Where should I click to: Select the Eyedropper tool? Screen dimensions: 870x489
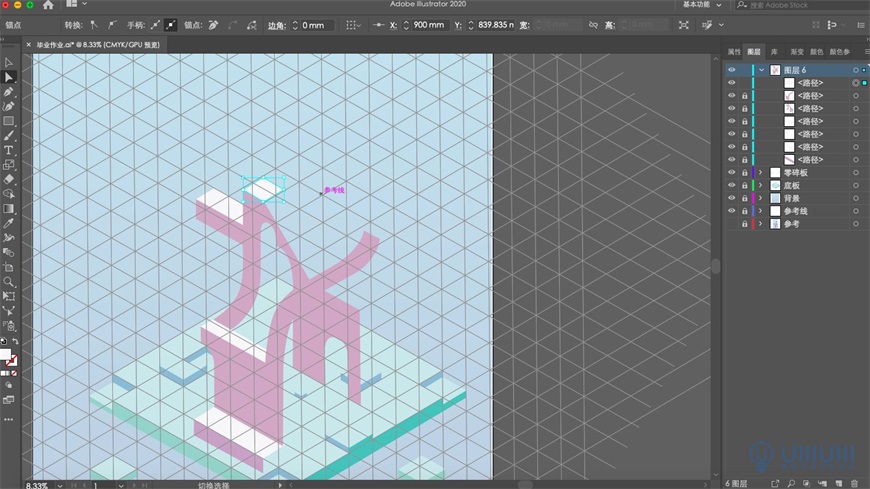[x=8, y=223]
